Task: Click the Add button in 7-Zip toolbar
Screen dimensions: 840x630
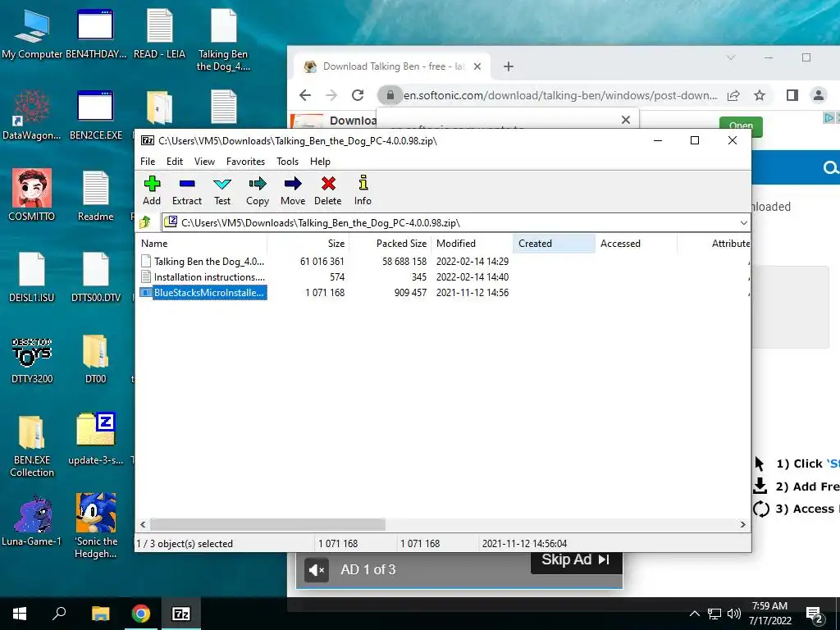Action: coord(152,190)
